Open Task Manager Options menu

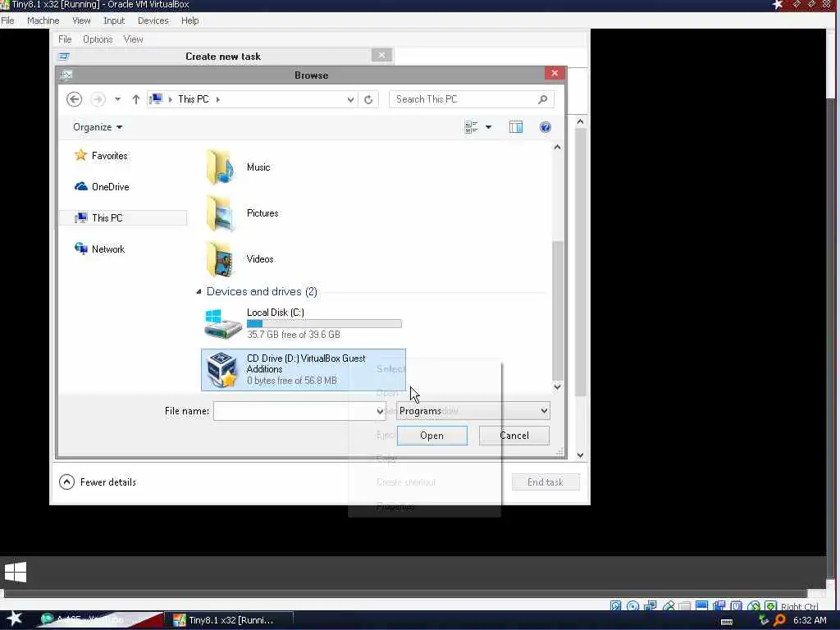pyautogui.click(x=98, y=39)
